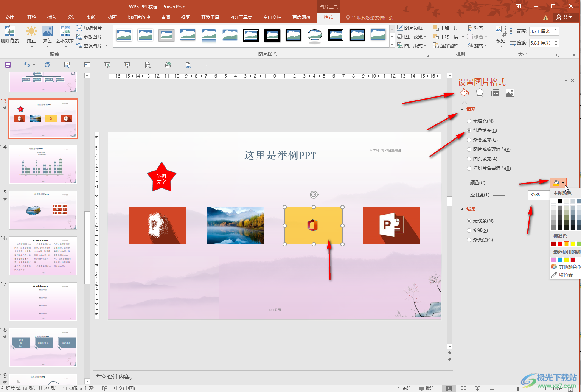The width and height of the screenshot is (581, 392).
Task: Open the Size & Properties icon tab
Action: [494, 93]
